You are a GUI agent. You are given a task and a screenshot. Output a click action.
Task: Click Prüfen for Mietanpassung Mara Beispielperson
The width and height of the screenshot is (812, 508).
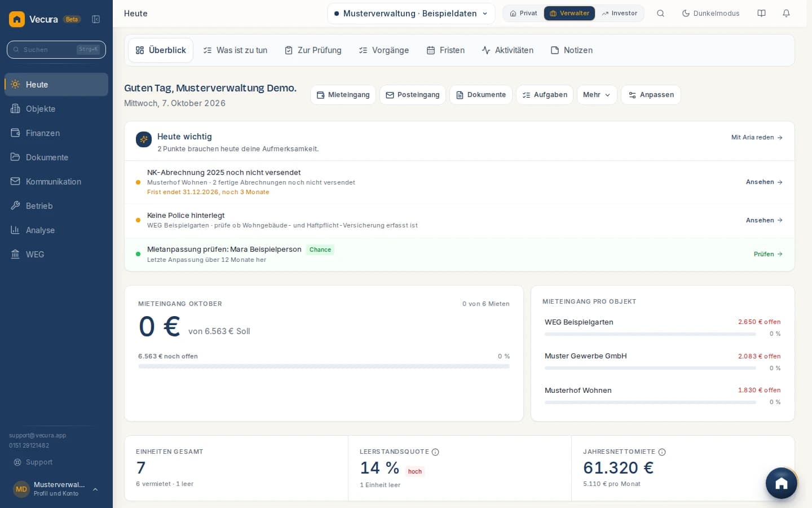(768, 255)
